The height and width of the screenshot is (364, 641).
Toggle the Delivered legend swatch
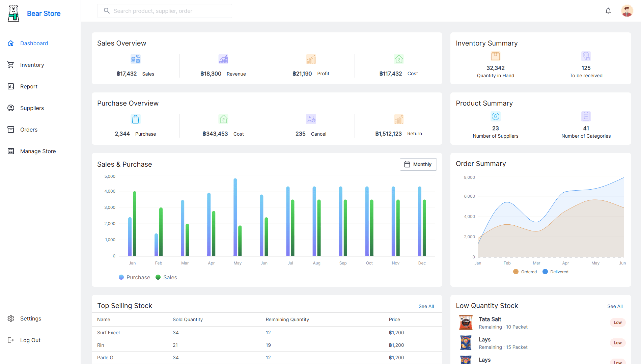click(x=545, y=272)
